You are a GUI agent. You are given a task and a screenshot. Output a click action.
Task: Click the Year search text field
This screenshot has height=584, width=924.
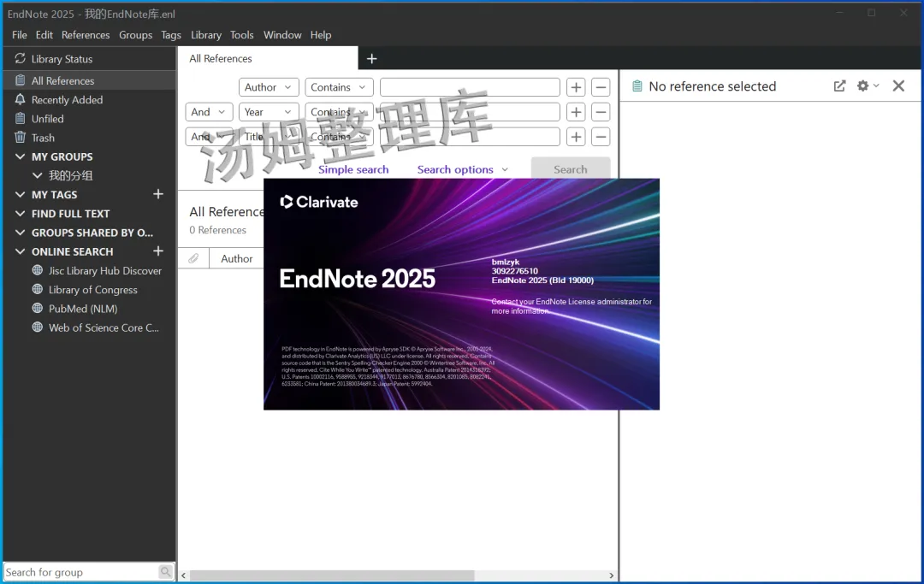tap(470, 112)
